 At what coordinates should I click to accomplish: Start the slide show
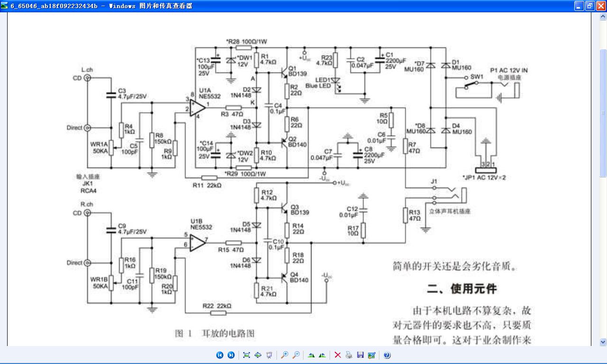[x=269, y=355]
